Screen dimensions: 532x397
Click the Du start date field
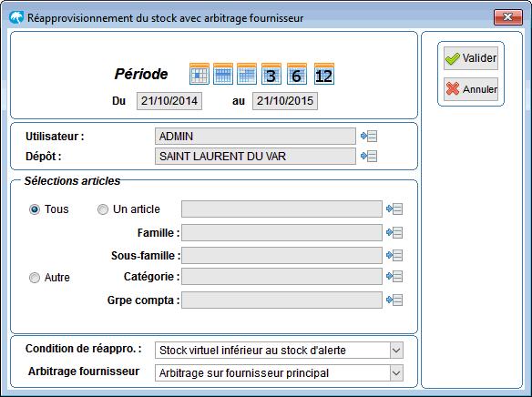click(169, 101)
